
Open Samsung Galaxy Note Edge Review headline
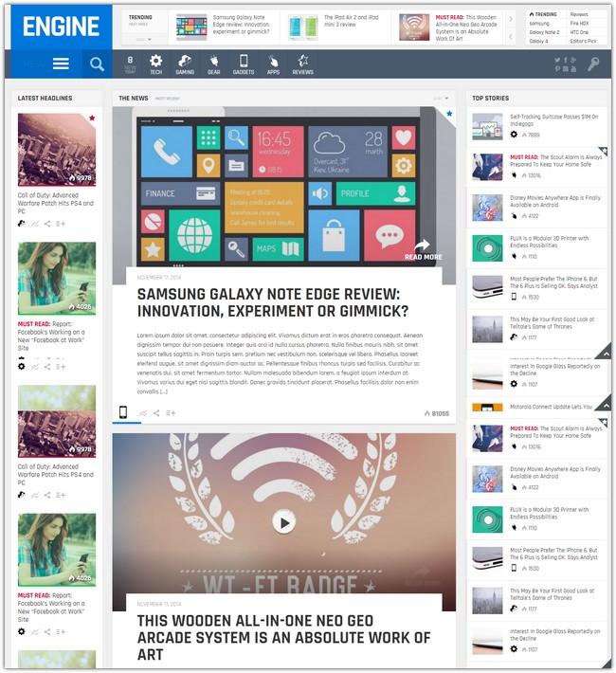click(x=273, y=302)
